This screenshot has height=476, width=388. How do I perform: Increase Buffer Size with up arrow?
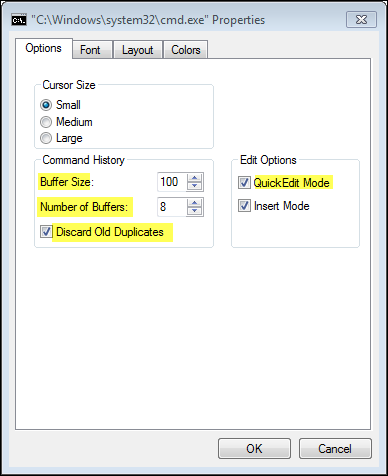pos(195,178)
